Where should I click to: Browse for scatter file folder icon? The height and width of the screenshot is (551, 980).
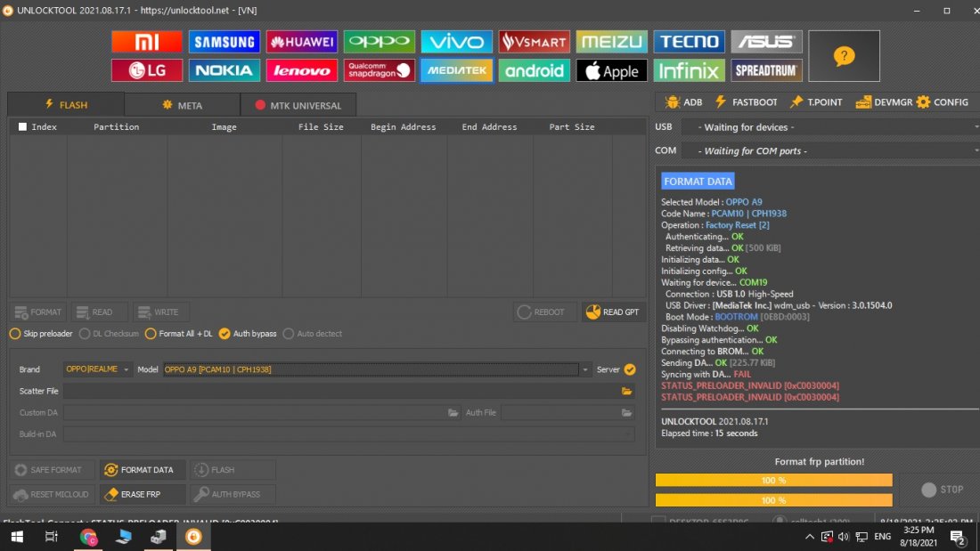(x=627, y=391)
